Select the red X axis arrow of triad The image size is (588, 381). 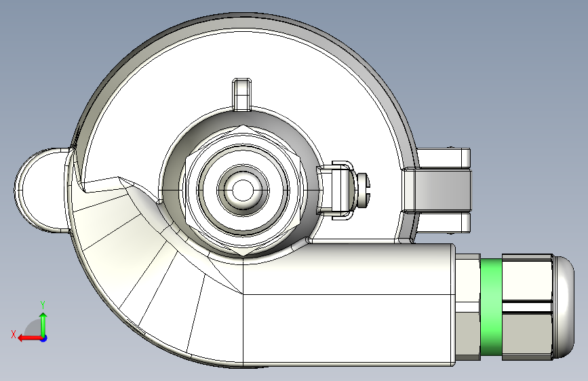29,338
